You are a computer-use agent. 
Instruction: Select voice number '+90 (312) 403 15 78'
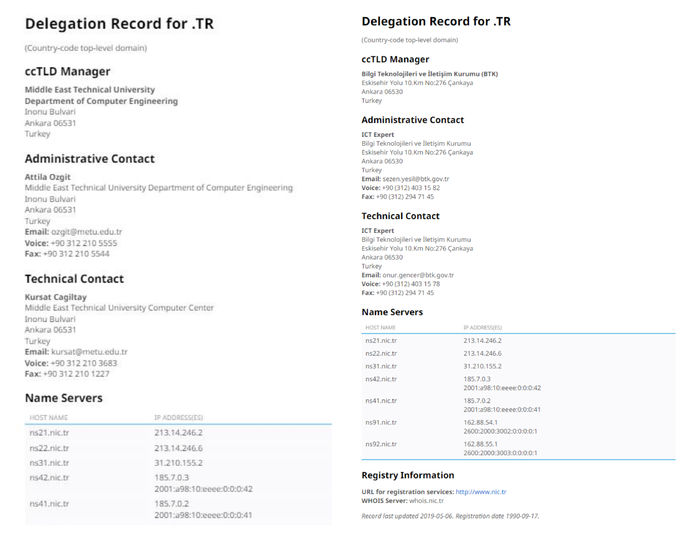coord(411,284)
